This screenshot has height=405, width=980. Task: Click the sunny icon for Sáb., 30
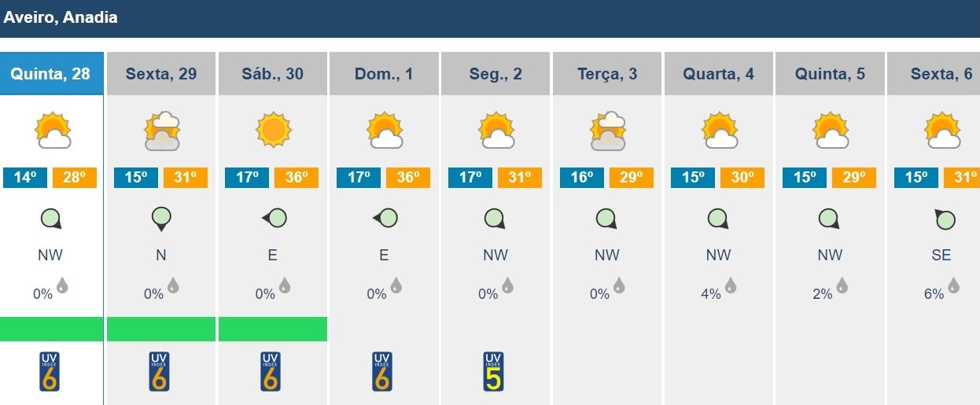click(x=273, y=131)
